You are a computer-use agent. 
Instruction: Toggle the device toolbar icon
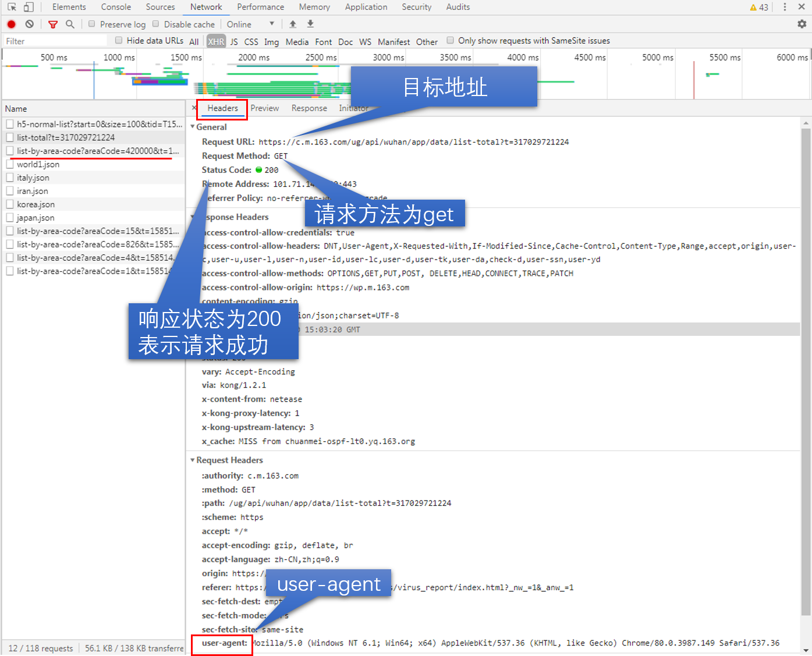click(29, 7)
